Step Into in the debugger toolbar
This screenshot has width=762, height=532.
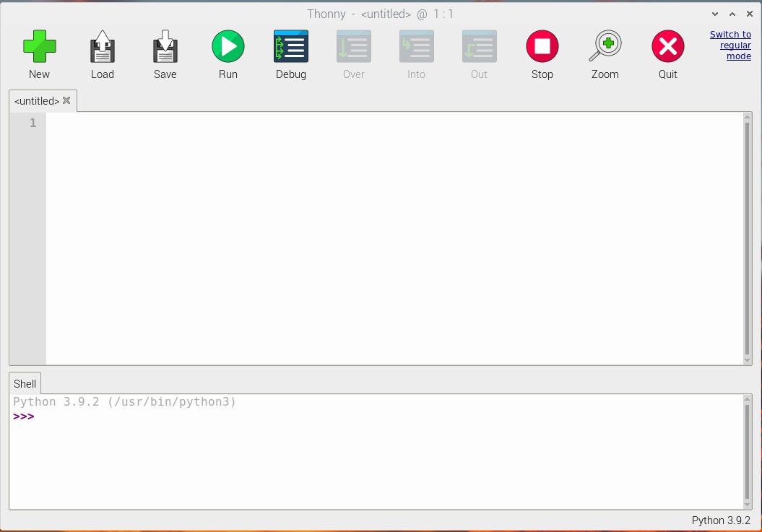(x=417, y=47)
